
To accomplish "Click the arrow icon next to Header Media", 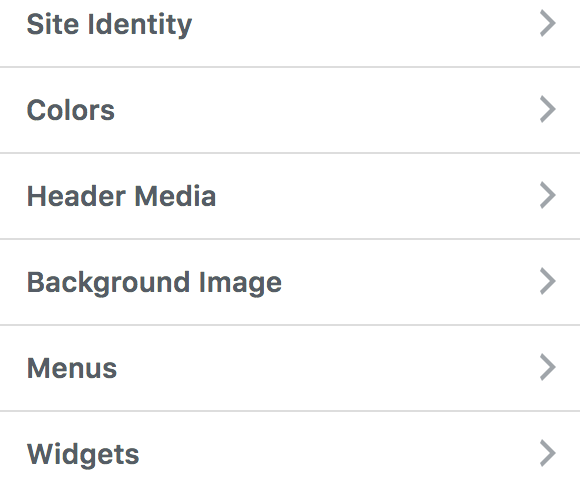I will click(x=548, y=195).
